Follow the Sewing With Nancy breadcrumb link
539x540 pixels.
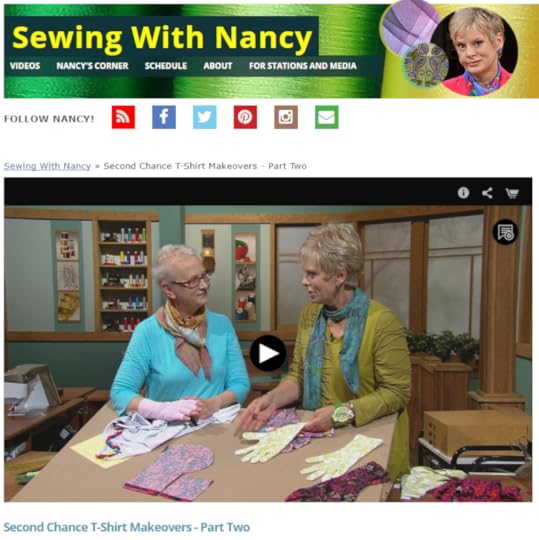coord(47,166)
